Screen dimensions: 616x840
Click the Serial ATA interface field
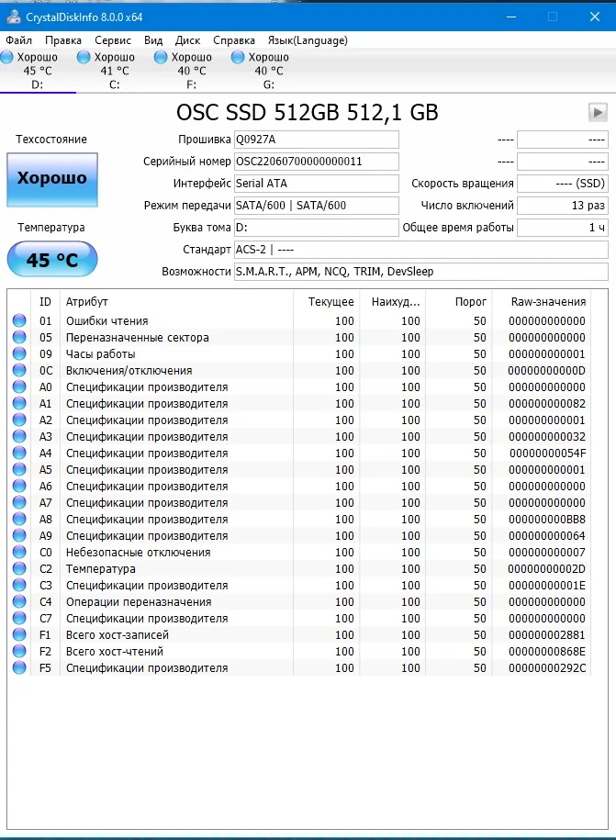[x=317, y=184]
